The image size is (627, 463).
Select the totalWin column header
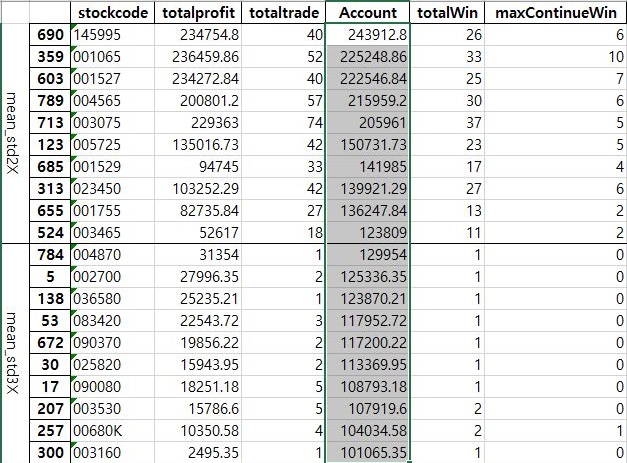coord(447,13)
